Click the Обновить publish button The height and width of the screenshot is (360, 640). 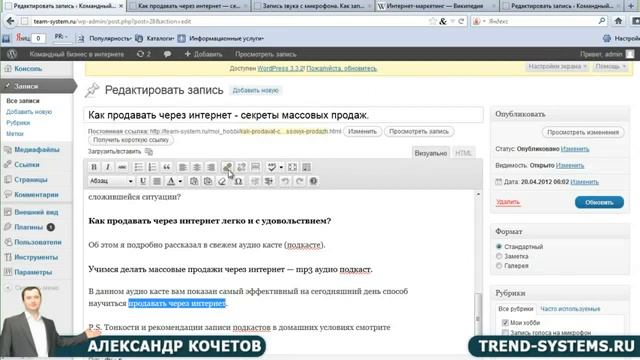pos(599,202)
